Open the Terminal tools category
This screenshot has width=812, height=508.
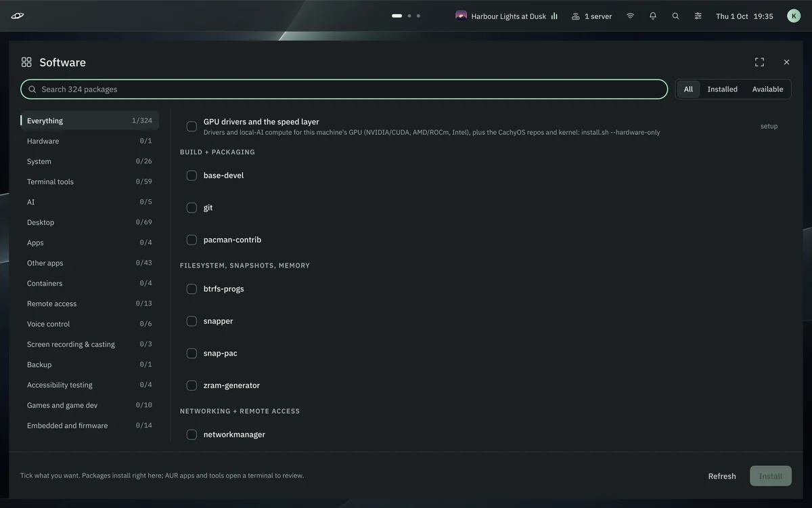pos(89,182)
